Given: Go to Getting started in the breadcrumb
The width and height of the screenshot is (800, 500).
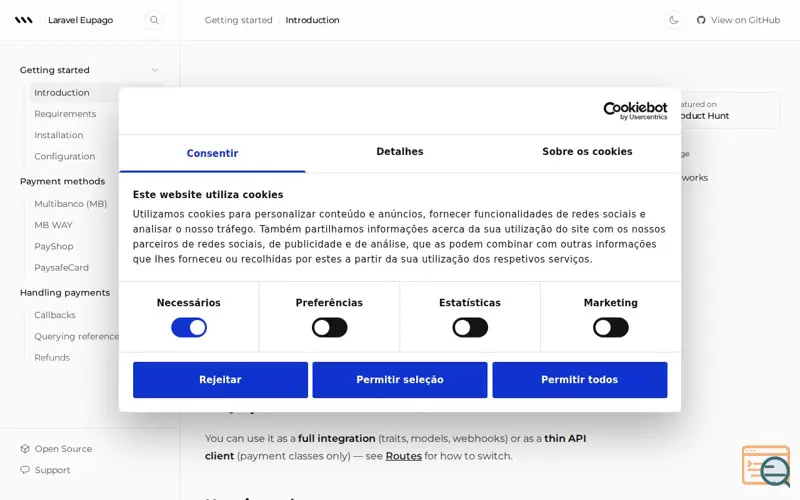Looking at the screenshot, I should (x=238, y=20).
